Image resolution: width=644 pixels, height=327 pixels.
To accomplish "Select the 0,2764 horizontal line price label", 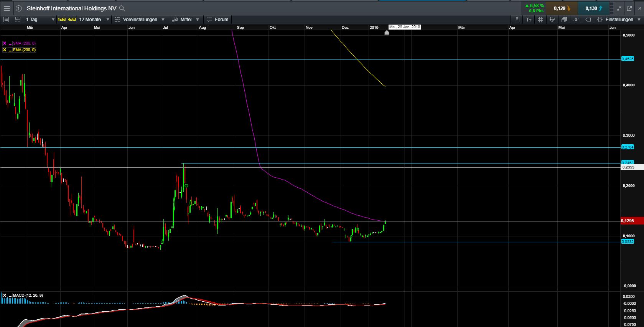I will click(x=628, y=147).
